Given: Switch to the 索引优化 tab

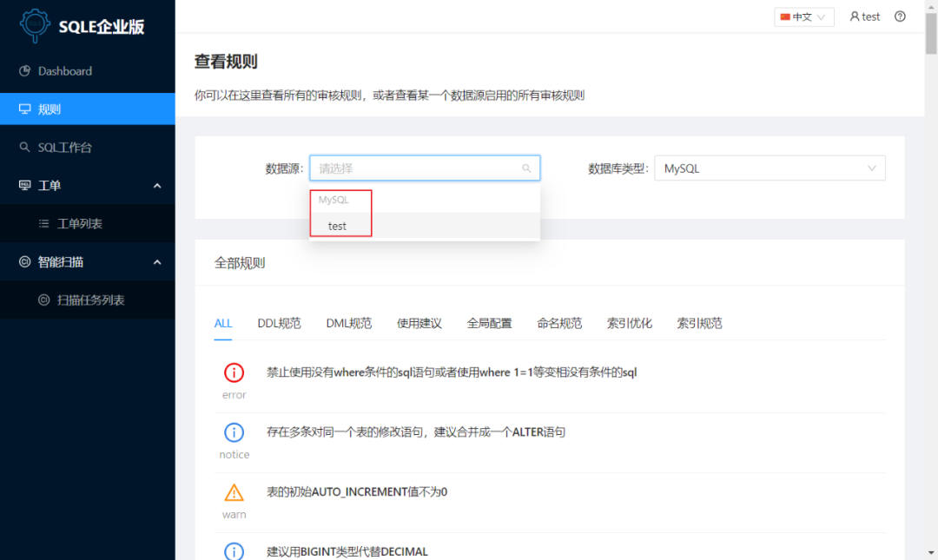Looking at the screenshot, I should [630, 323].
